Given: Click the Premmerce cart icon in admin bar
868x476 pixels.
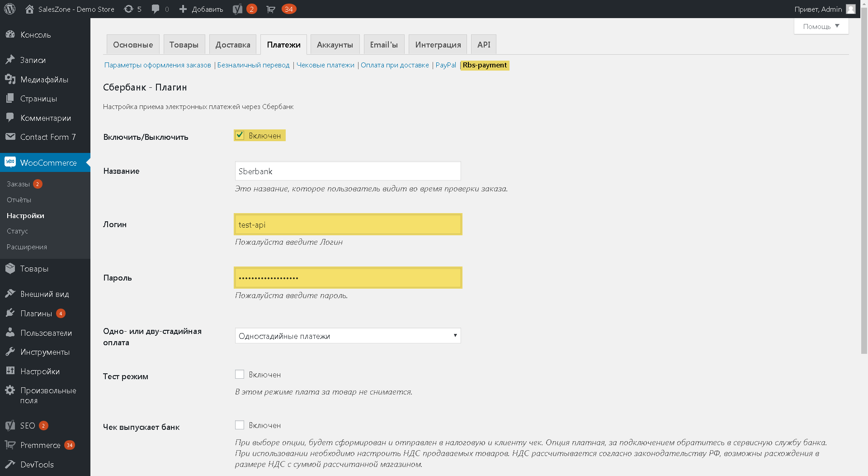Looking at the screenshot, I should coord(271,9).
